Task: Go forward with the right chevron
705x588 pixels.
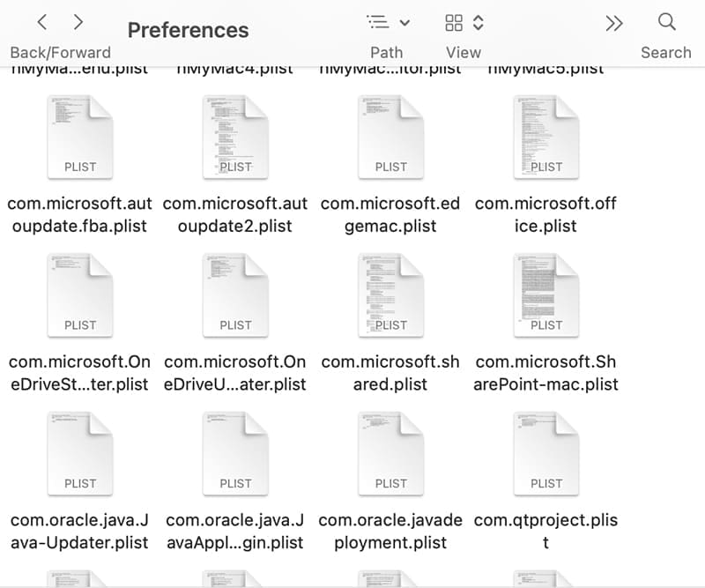Action: point(78,21)
